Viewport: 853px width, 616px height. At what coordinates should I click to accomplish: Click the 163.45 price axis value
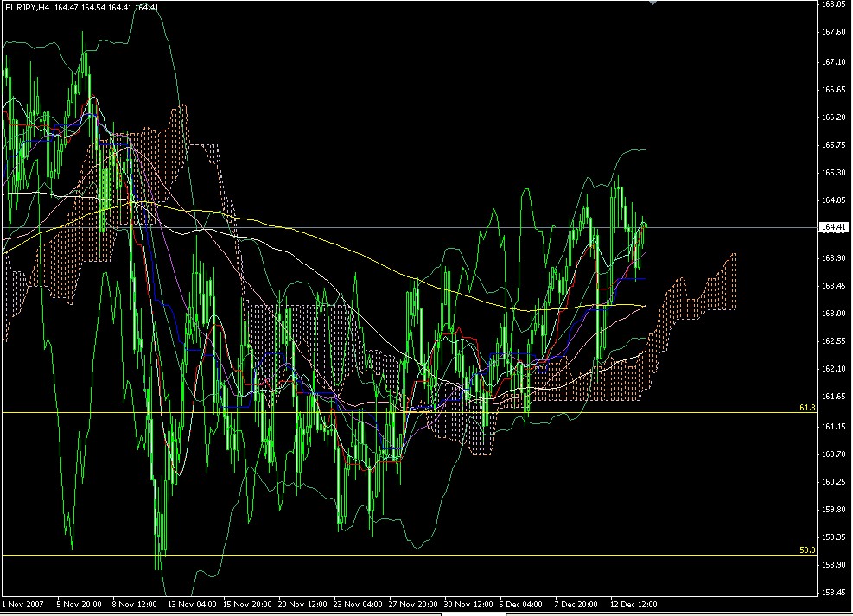coord(833,286)
